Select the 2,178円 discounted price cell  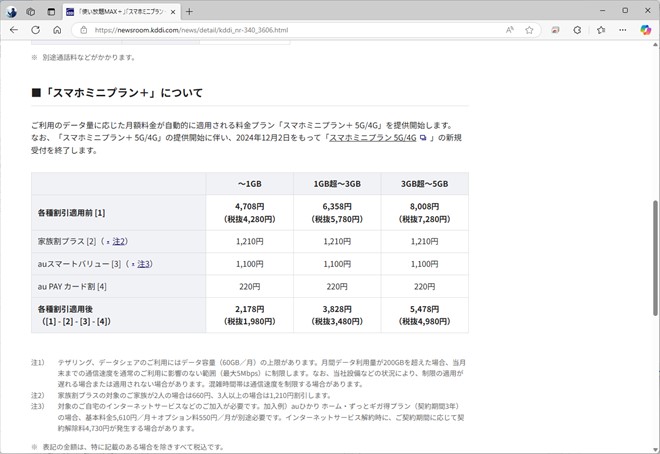click(x=250, y=315)
